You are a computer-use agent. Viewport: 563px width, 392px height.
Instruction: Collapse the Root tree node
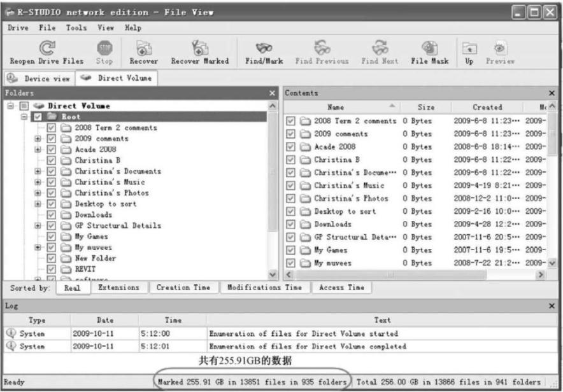(x=24, y=117)
